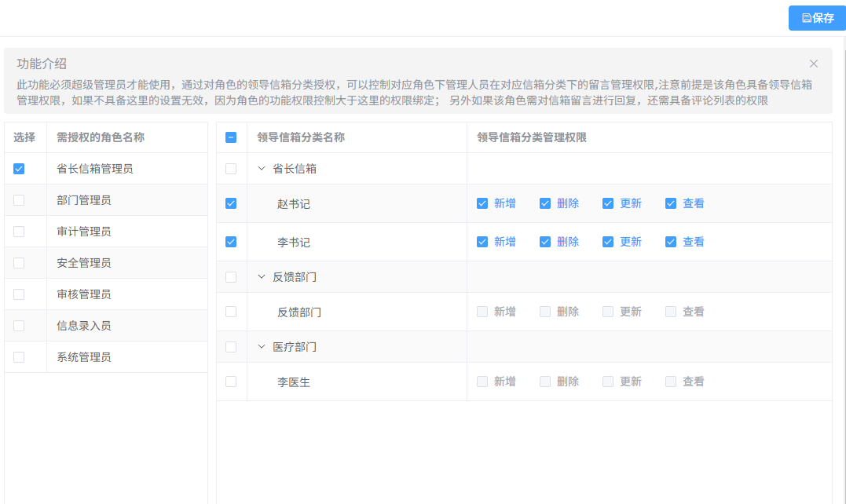Uncheck the 李书记 row checkbox
This screenshot has height=504, width=846.
[231, 242]
